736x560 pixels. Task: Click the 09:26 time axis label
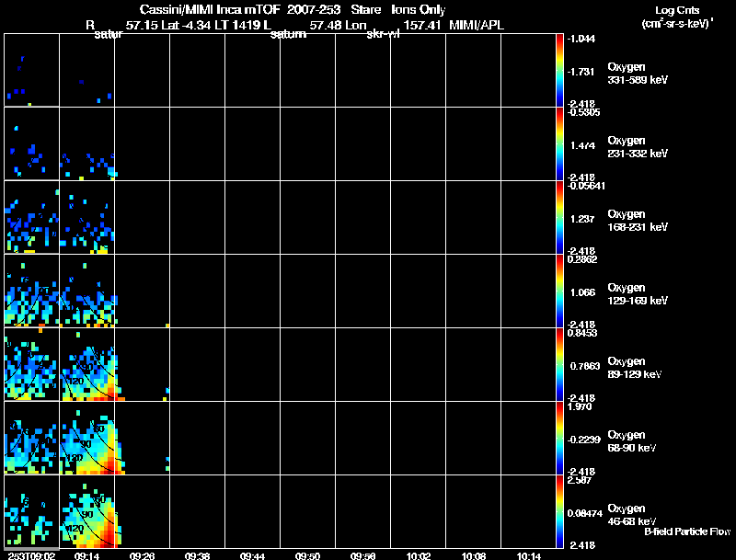pyautogui.click(x=142, y=555)
